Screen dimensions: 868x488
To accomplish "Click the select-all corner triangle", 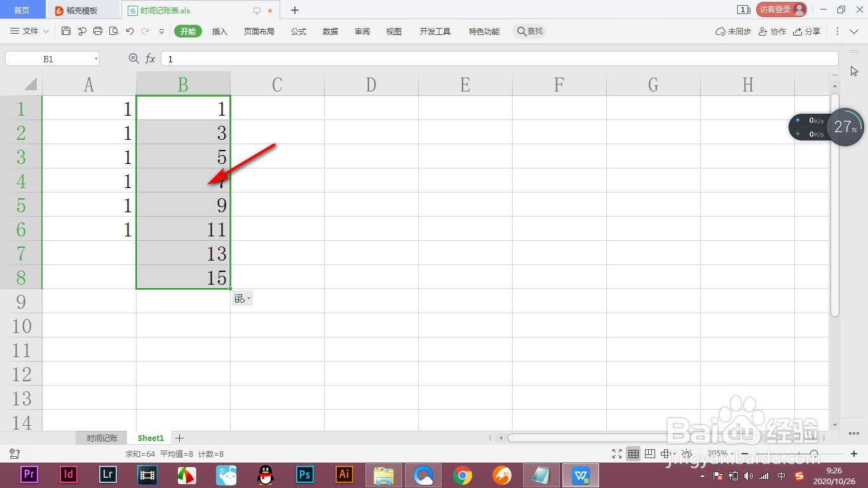I will pos(30,84).
